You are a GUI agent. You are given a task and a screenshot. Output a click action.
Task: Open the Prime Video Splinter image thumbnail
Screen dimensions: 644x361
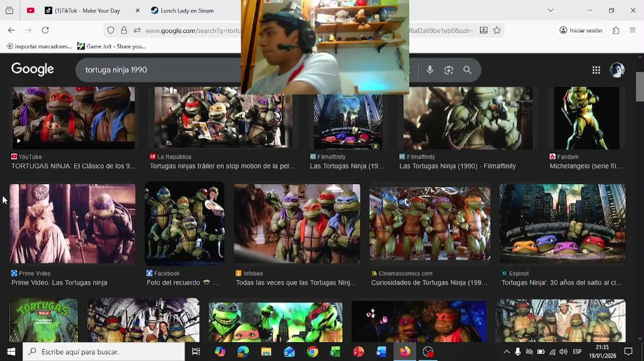click(x=73, y=224)
